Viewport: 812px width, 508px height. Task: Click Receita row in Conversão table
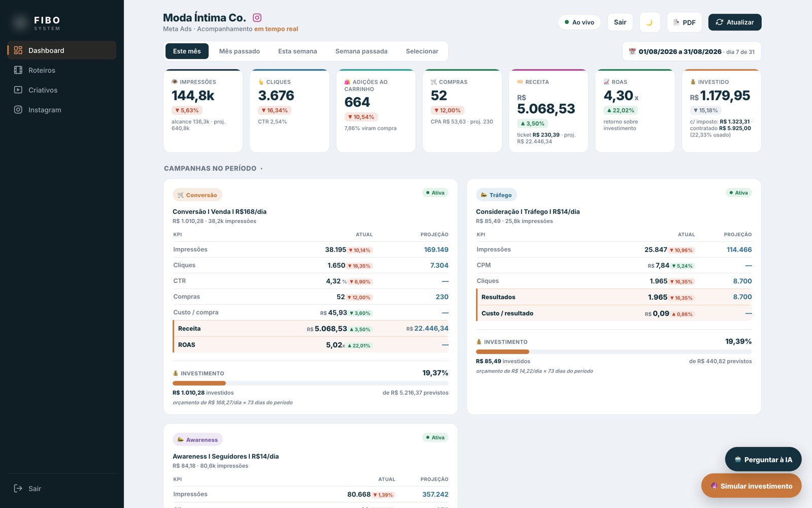(311, 329)
